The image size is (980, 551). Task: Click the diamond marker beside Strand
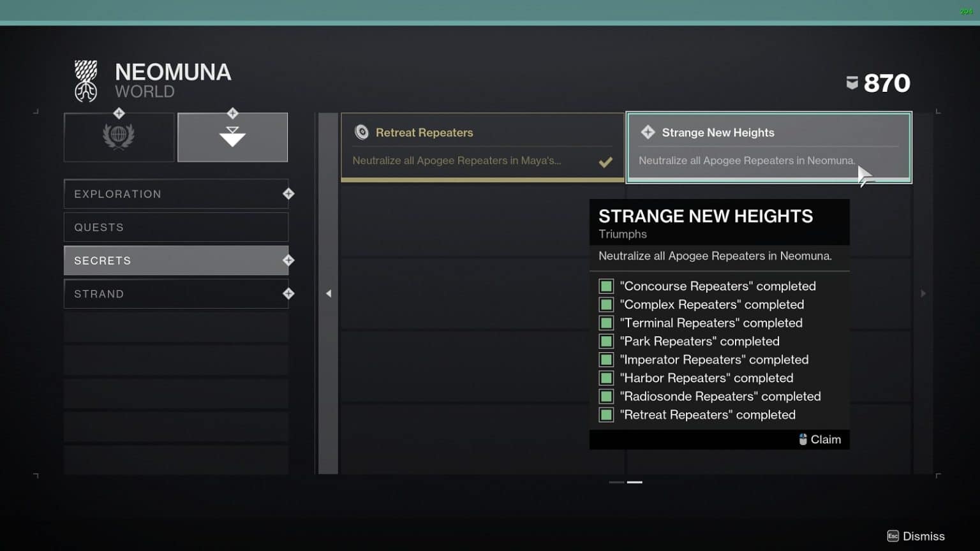pos(288,293)
